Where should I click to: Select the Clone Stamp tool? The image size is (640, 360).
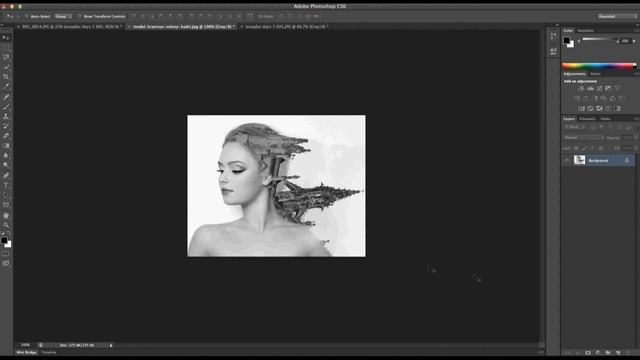coord(6,117)
